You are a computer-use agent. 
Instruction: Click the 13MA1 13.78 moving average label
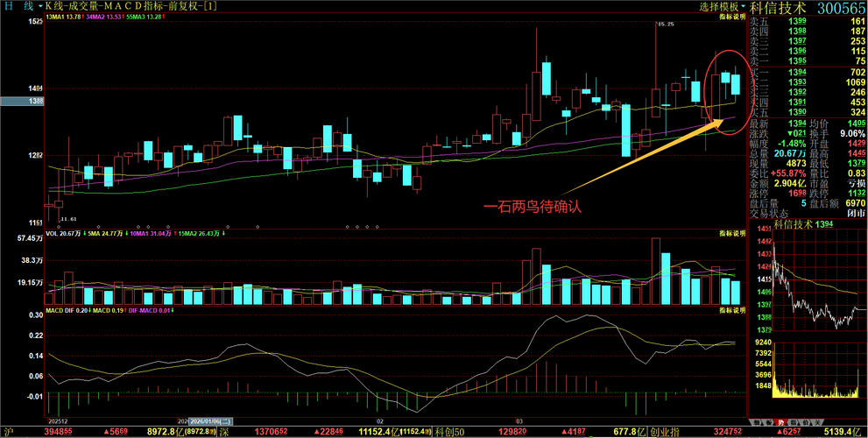(x=66, y=18)
